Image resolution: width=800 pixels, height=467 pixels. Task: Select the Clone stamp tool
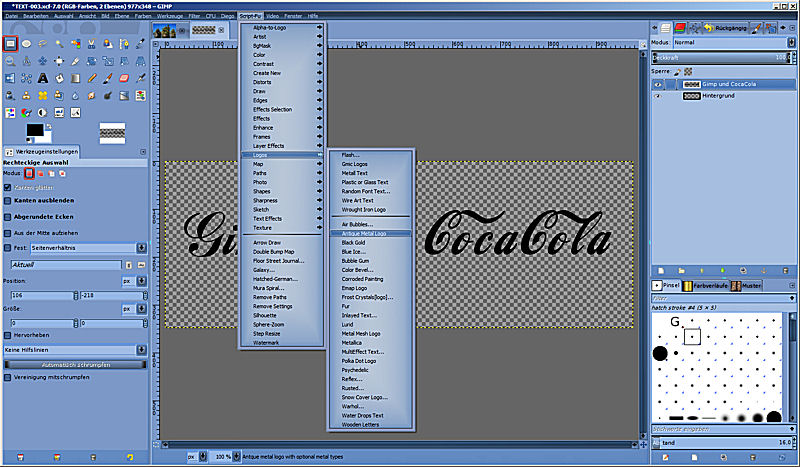coord(27,95)
